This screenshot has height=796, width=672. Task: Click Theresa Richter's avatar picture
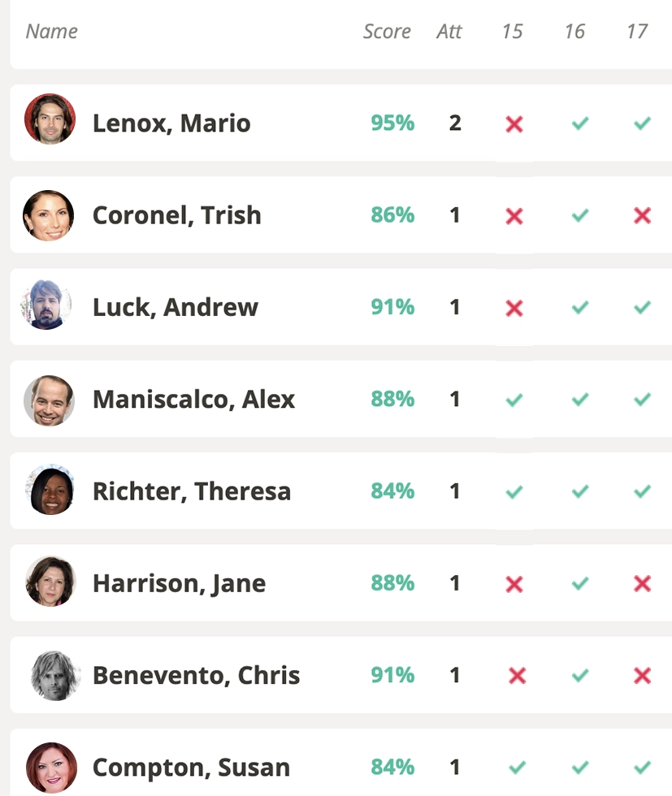coord(50,491)
